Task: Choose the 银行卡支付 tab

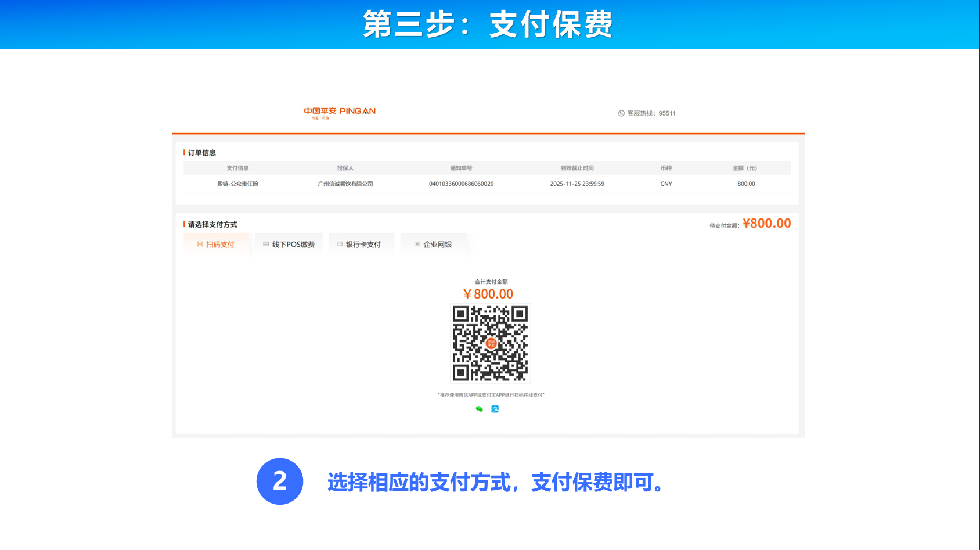Action: click(362, 245)
